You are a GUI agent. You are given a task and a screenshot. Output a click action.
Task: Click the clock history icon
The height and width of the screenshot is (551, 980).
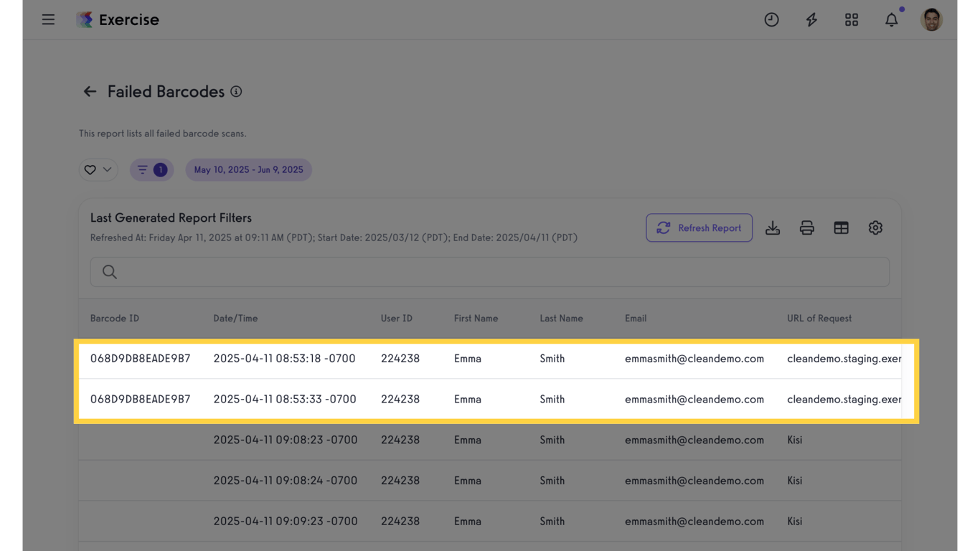pos(771,20)
